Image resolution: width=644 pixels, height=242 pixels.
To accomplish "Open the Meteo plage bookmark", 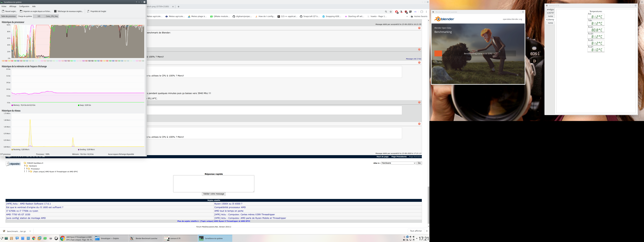I will click(x=197, y=17).
